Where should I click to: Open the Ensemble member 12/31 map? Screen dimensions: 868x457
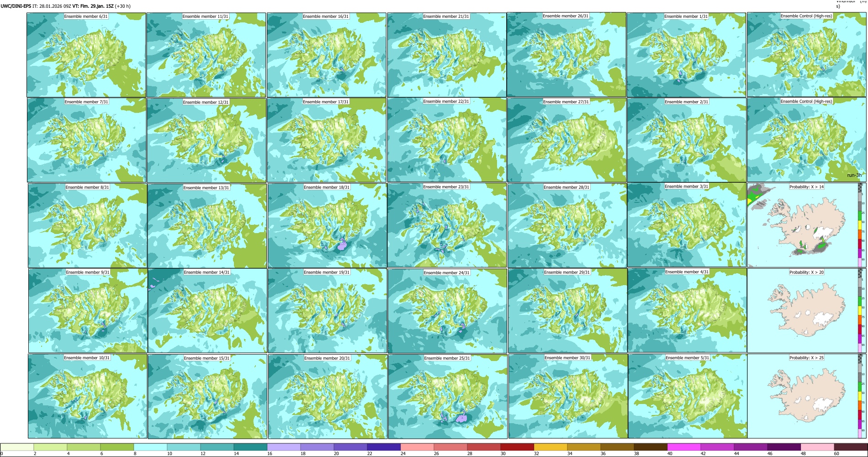tap(206, 140)
